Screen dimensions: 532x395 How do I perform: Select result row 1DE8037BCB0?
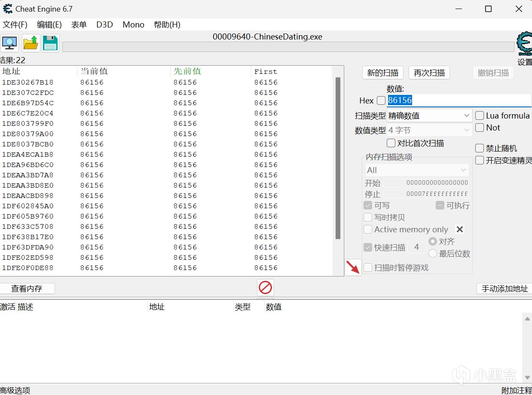click(x=166, y=144)
